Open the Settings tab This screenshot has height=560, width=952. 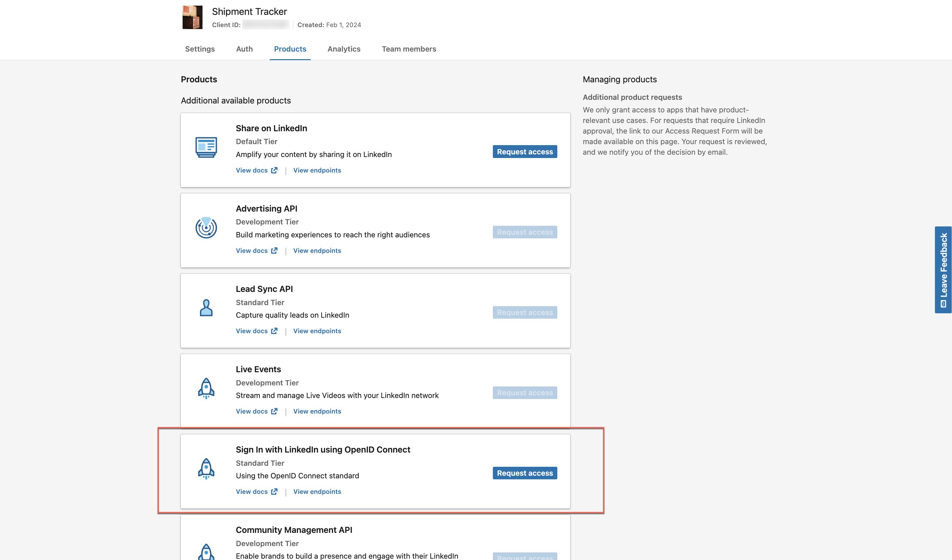(x=200, y=49)
